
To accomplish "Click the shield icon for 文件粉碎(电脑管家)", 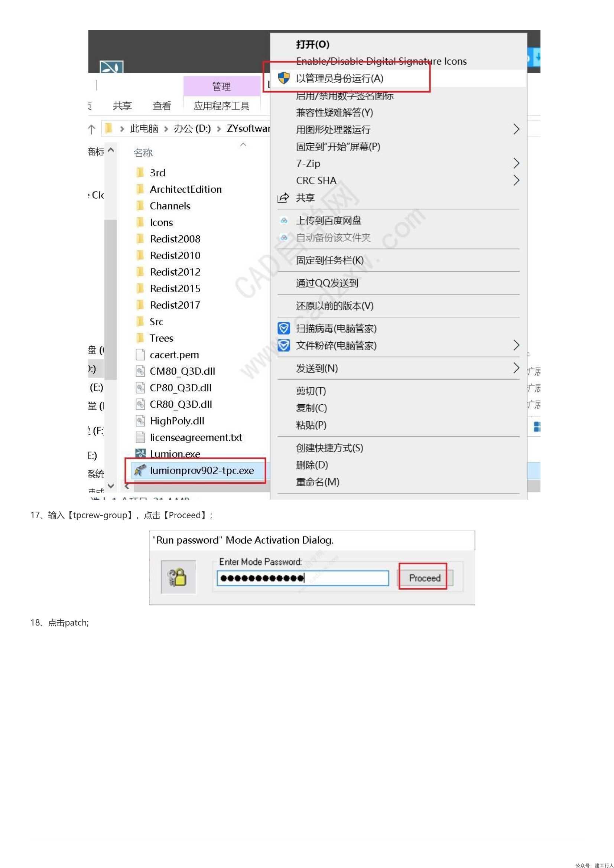I will pyautogui.click(x=284, y=345).
